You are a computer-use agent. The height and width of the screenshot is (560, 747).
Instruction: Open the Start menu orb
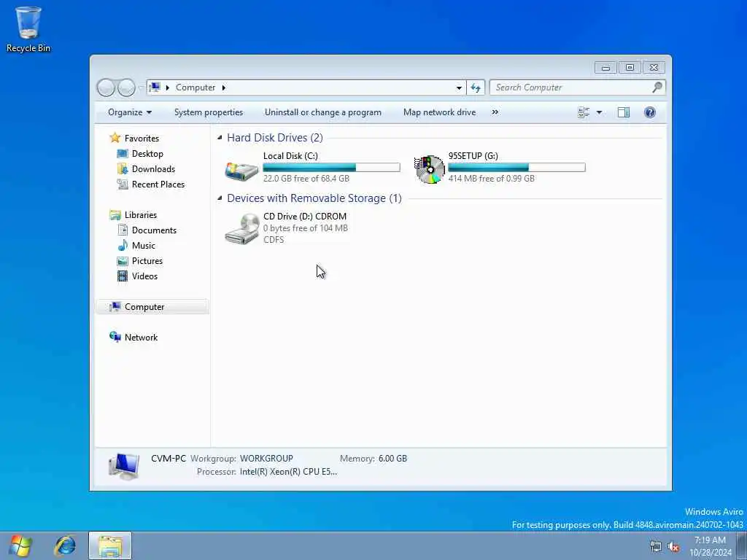point(20,545)
